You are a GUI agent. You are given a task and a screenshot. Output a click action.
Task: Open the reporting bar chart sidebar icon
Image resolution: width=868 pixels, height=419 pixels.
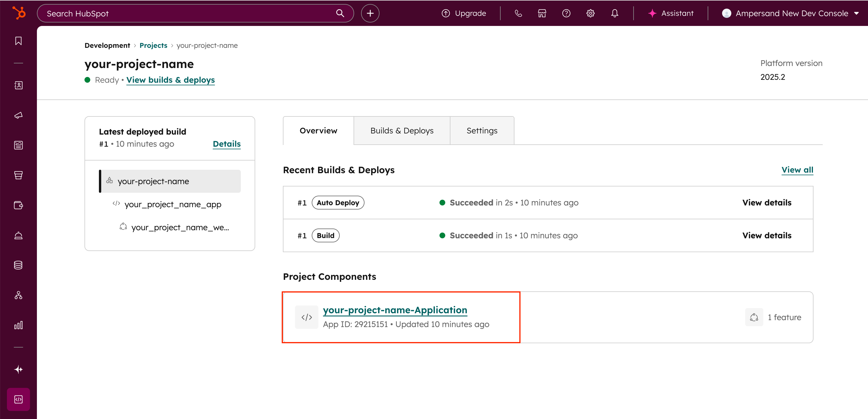point(18,325)
